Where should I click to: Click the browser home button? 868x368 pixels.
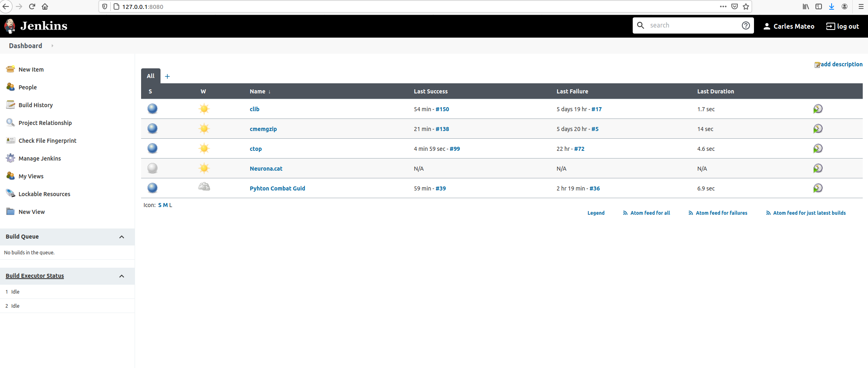tap(45, 6)
